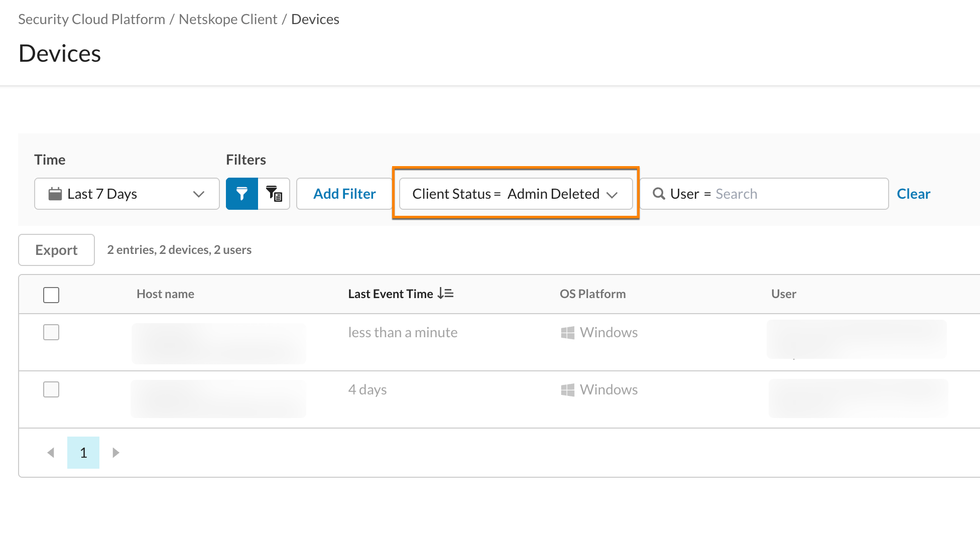
Task: Expand the Client Status Admin Deleted dropdown
Action: pyautogui.click(x=516, y=194)
